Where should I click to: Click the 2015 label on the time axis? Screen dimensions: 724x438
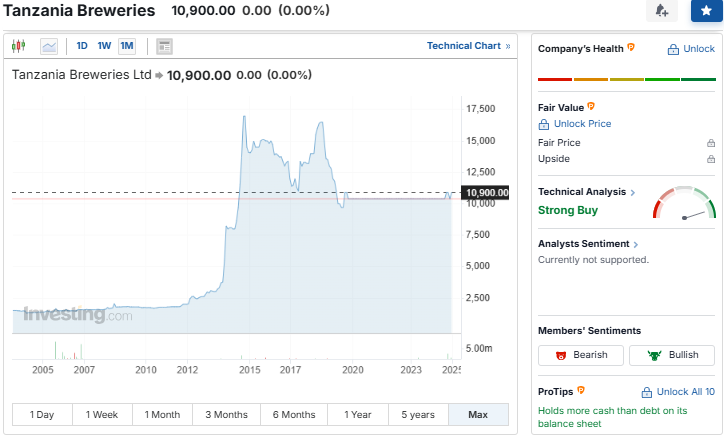pos(250,370)
